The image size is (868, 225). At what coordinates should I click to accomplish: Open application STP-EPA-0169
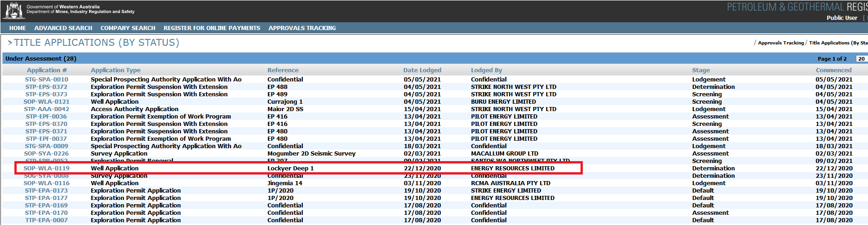[46, 206]
